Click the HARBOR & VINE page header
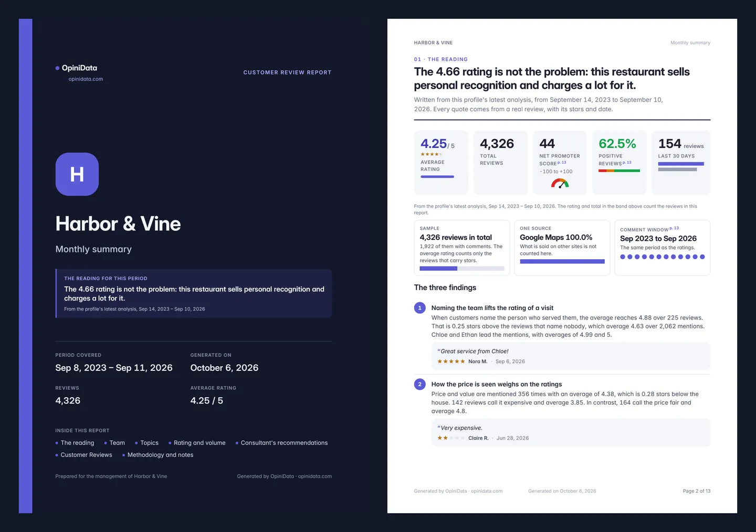Screen dimensions: 756x532 (x=433, y=43)
